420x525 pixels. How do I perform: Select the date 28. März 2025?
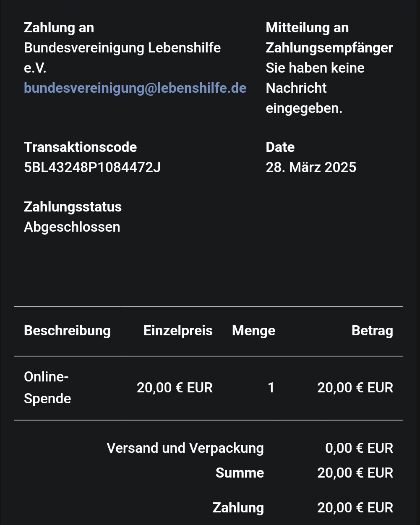click(310, 167)
